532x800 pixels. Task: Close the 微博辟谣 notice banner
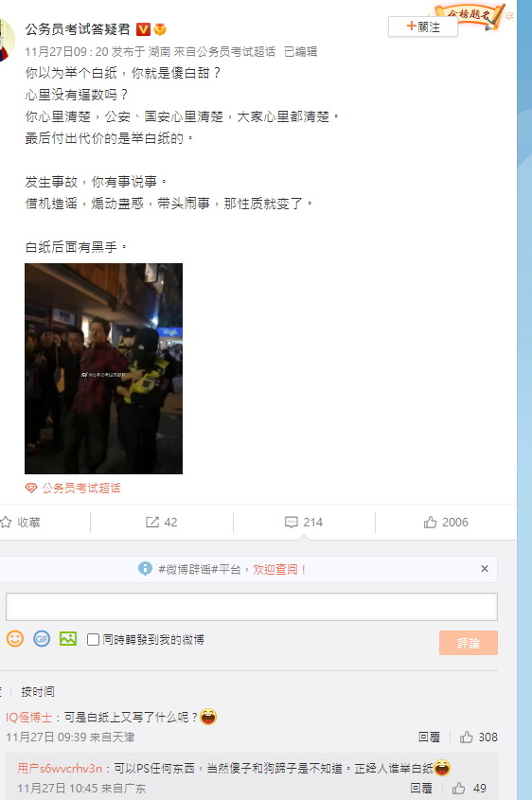click(485, 568)
